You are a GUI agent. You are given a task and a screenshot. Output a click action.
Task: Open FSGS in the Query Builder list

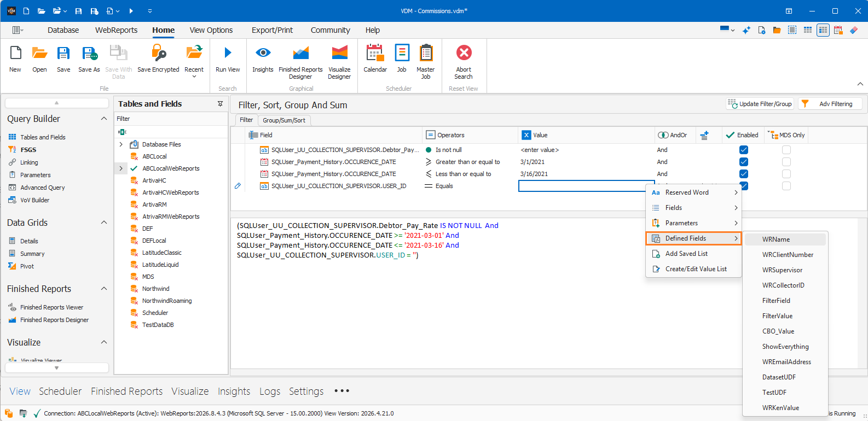tap(28, 150)
